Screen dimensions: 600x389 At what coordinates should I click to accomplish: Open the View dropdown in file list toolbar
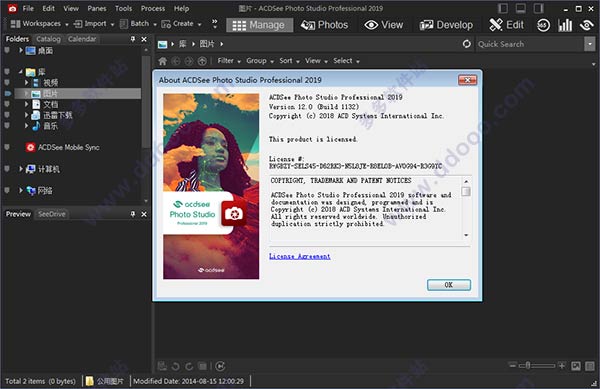[316, 61]
